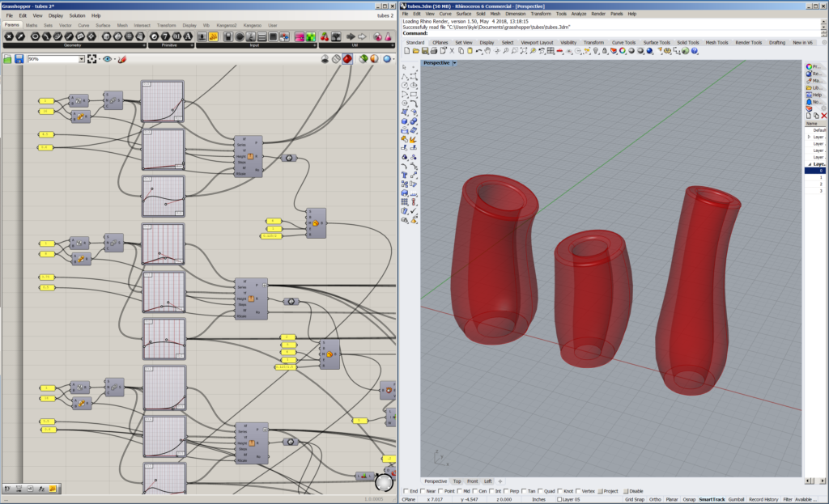Click Record History in status bar
This screenshot has width=829, height=504.
point(763,499)
